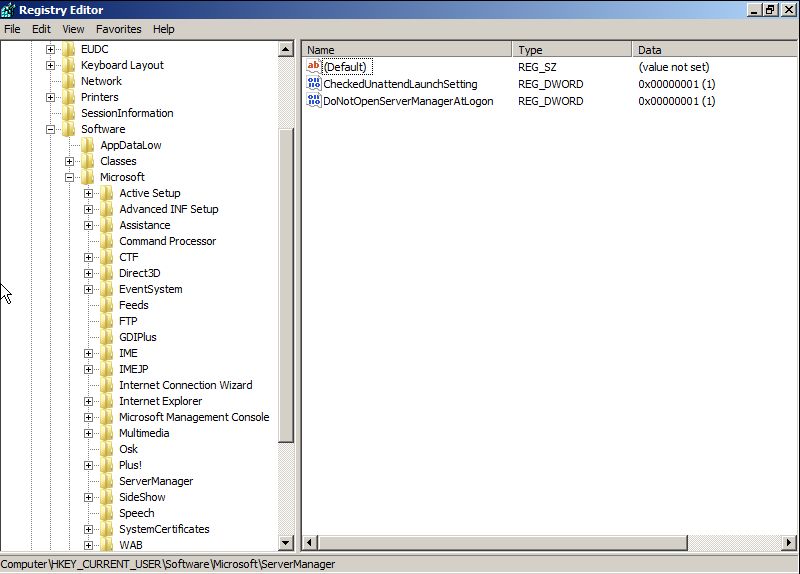The width and height of the screenshot is (800, 574).
Task: Open the Favorites menu
Action: (x=118, y=29)
